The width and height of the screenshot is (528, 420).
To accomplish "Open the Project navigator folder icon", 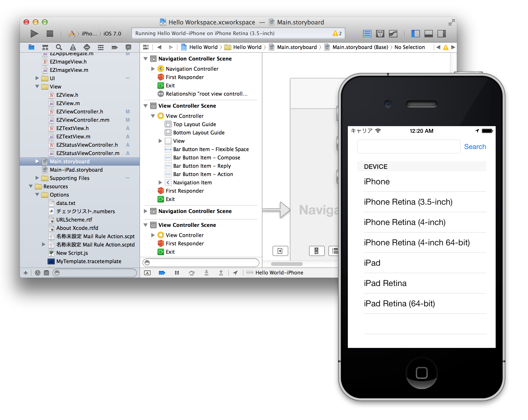I will coord(31,47).
